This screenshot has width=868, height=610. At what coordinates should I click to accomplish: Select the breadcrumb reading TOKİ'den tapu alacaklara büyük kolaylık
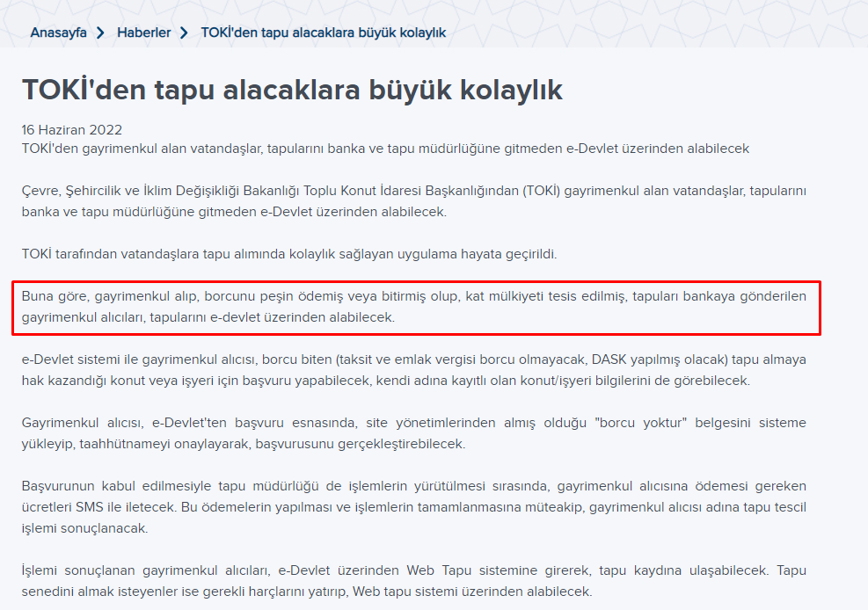pyautogui.click(x=324, y=33)
